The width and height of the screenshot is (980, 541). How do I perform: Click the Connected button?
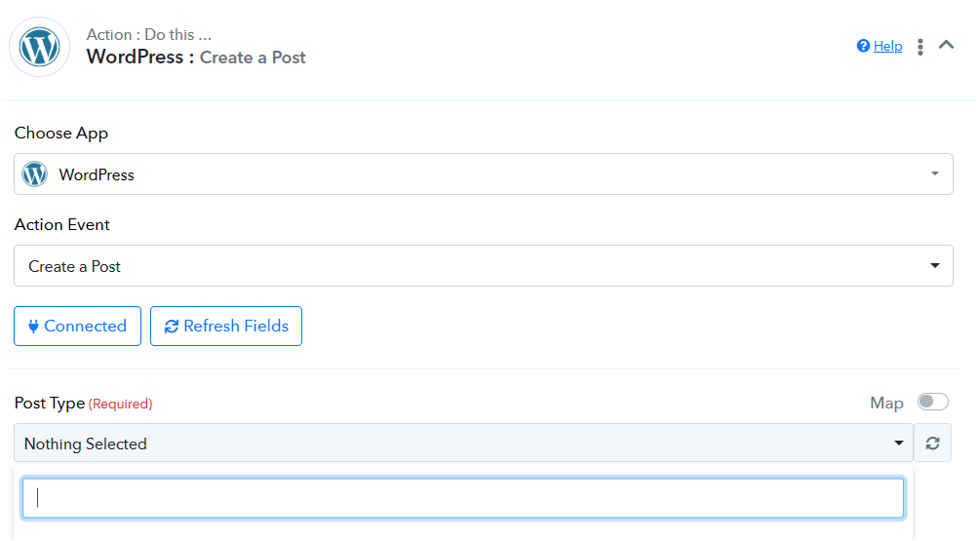(77, 327)
